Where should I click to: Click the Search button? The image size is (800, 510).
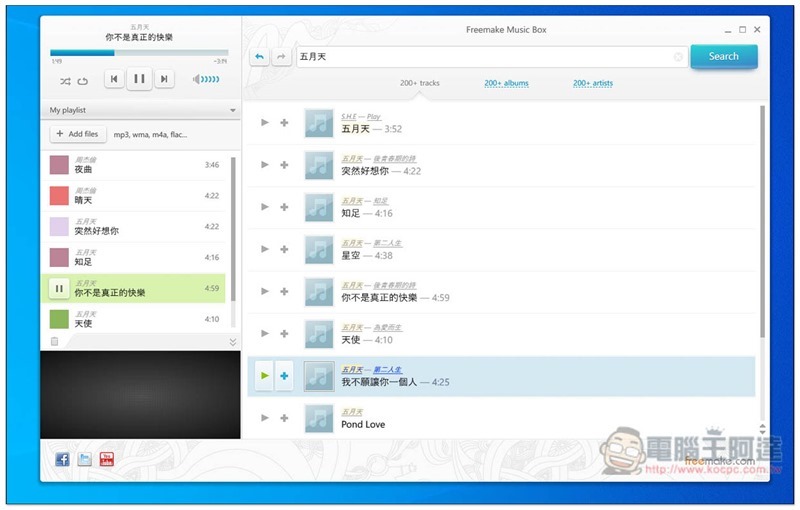[x=723, y=57]
